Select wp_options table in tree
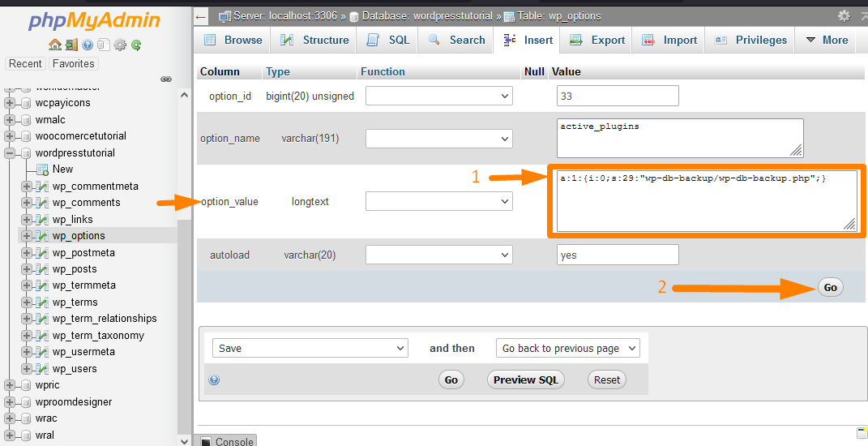The image size is (868, 446). click(79, 236)
